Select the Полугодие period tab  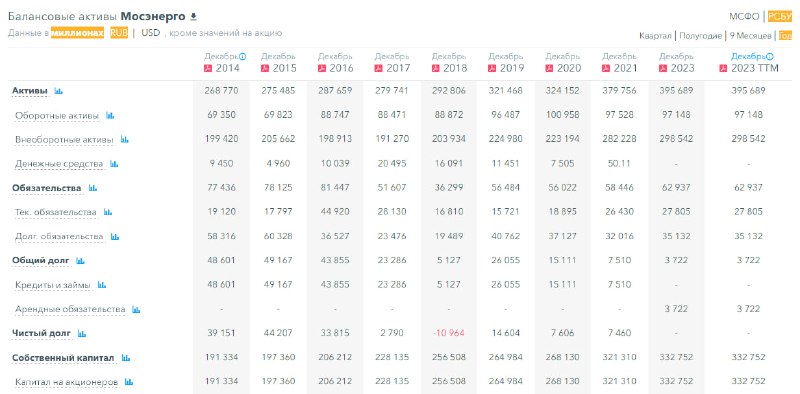click(x=701, y=36)
